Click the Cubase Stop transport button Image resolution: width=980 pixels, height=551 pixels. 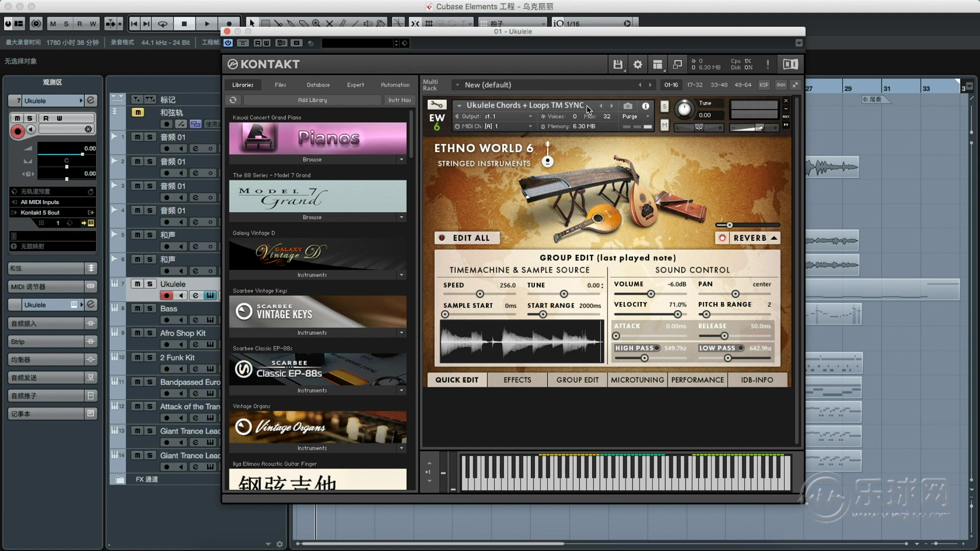tap(184, 23)
